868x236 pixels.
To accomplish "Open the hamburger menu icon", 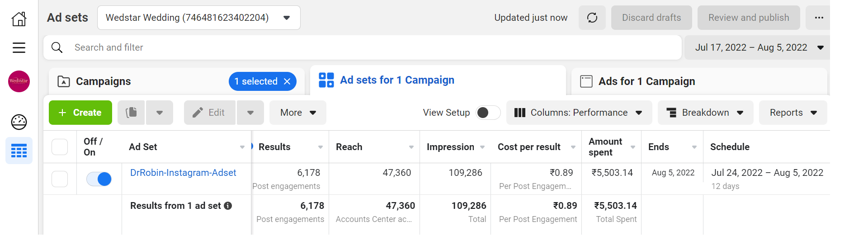I will coord(19,47).
